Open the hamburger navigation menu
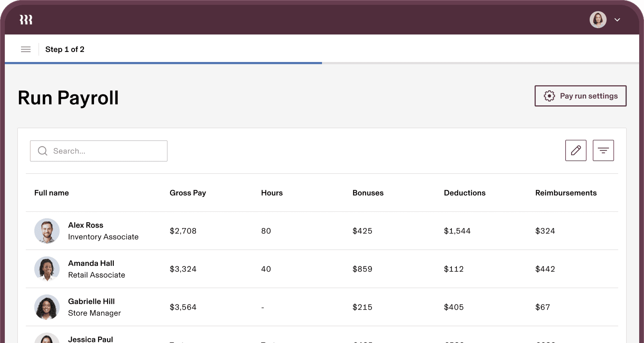 click(26, 49)
